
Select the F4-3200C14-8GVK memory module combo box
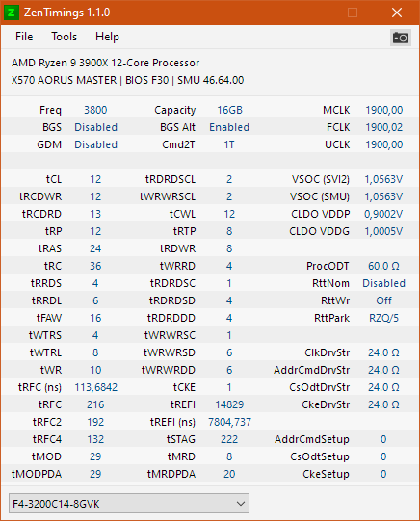pyautogui.click(x=129, y=504)
